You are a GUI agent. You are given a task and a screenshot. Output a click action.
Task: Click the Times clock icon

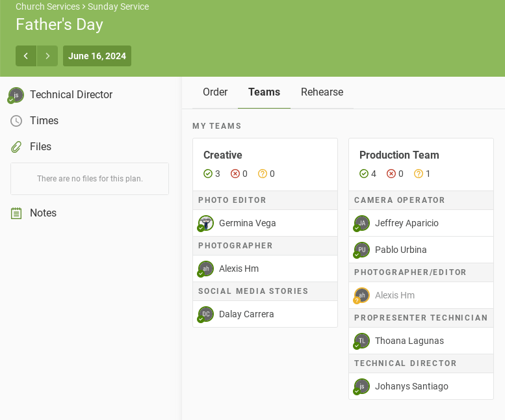(x=16, y=121)
